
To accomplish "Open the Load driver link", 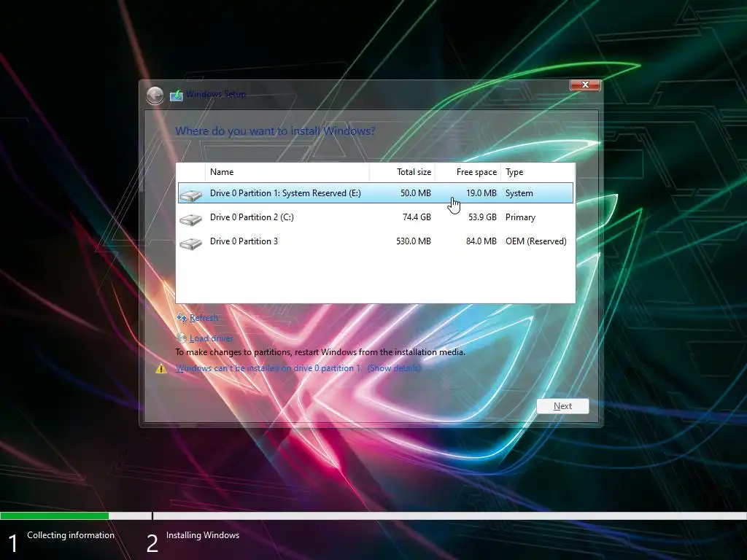I will pyautogui.click(x=211, y=338).
